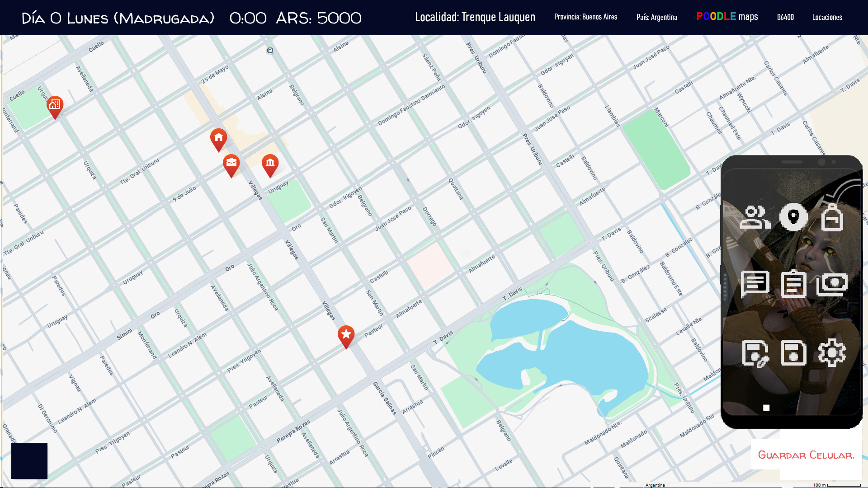
Task: Click the bank building map pin
Action: (x=270, y=164)
